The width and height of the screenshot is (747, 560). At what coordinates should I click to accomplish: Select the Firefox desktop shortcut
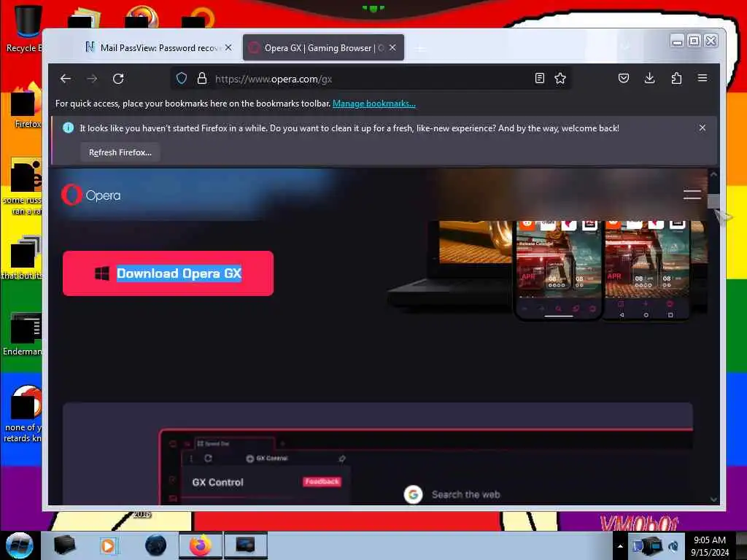[x=26, y=105]
